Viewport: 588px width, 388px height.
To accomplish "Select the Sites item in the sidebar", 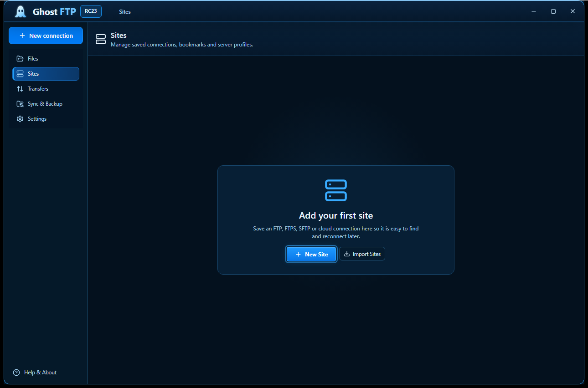I will coord(46,74).
